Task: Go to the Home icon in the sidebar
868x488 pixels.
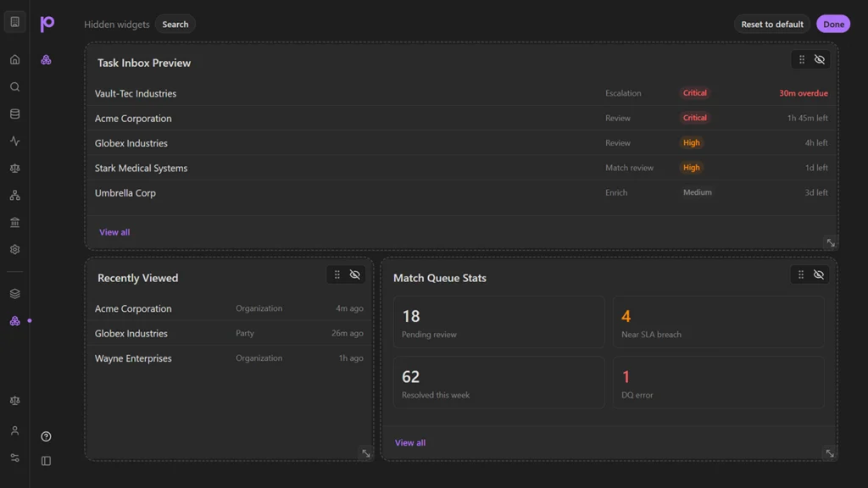Action: (x=15, y=60)
